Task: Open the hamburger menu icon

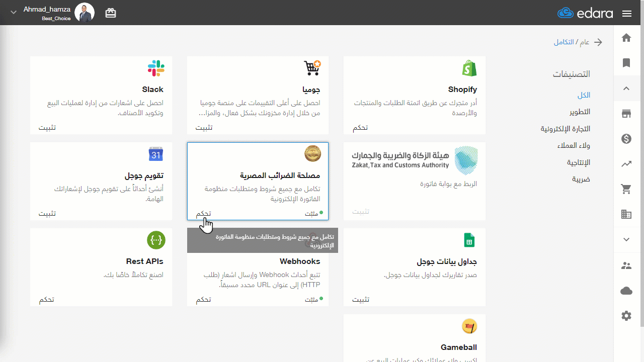Action: click(627, 14)
